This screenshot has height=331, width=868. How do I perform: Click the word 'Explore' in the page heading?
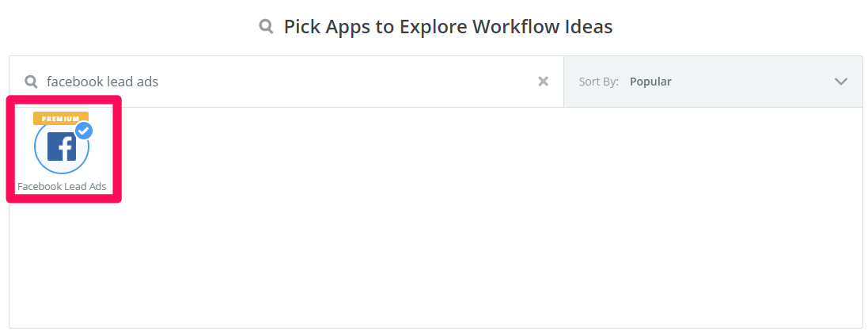coord(432,27)
